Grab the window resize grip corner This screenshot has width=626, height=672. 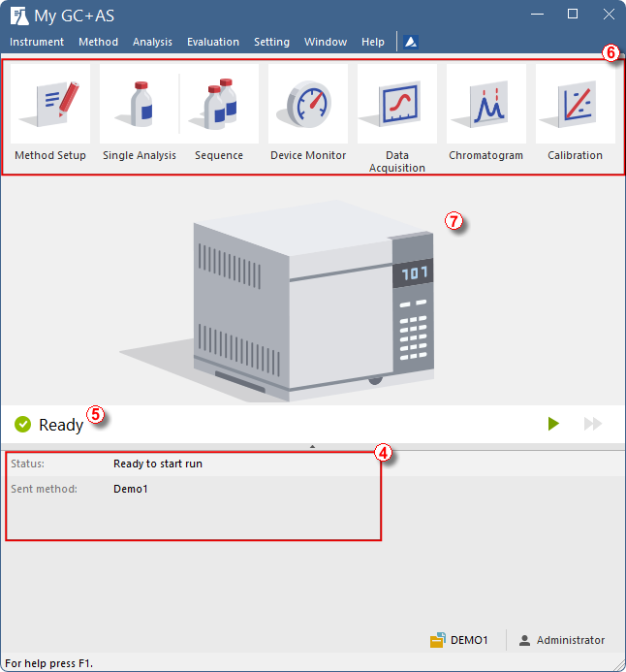619,665
